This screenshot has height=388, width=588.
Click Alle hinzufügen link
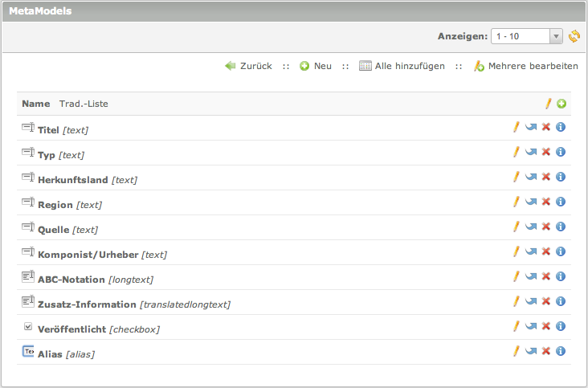pyautogui.click(x=402, y=66)
